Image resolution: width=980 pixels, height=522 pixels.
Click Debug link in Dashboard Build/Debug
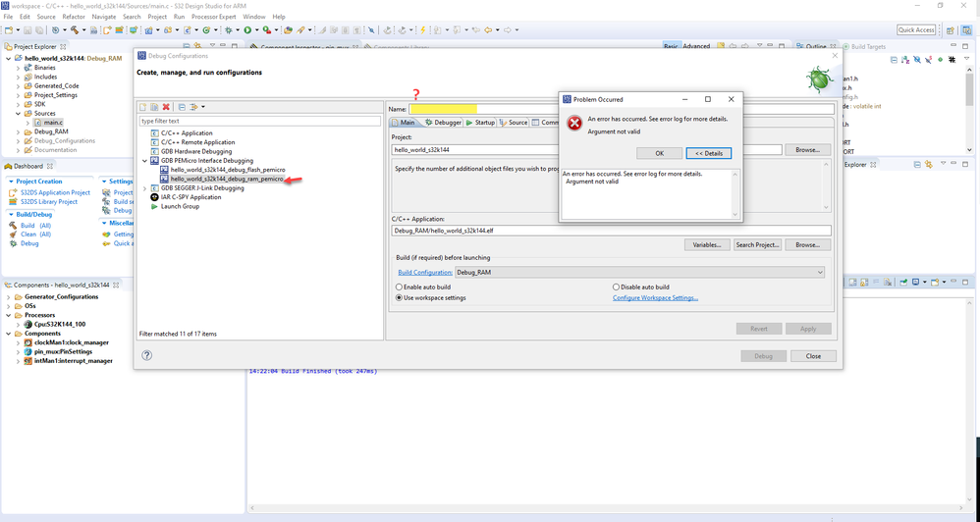click(29, 243)
